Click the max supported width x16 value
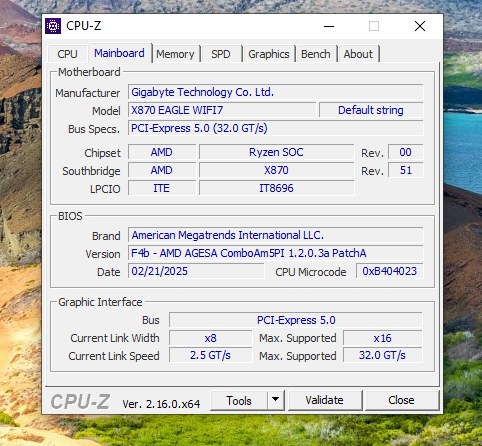This screenshot has height=446, width=482. click(383, 338)
